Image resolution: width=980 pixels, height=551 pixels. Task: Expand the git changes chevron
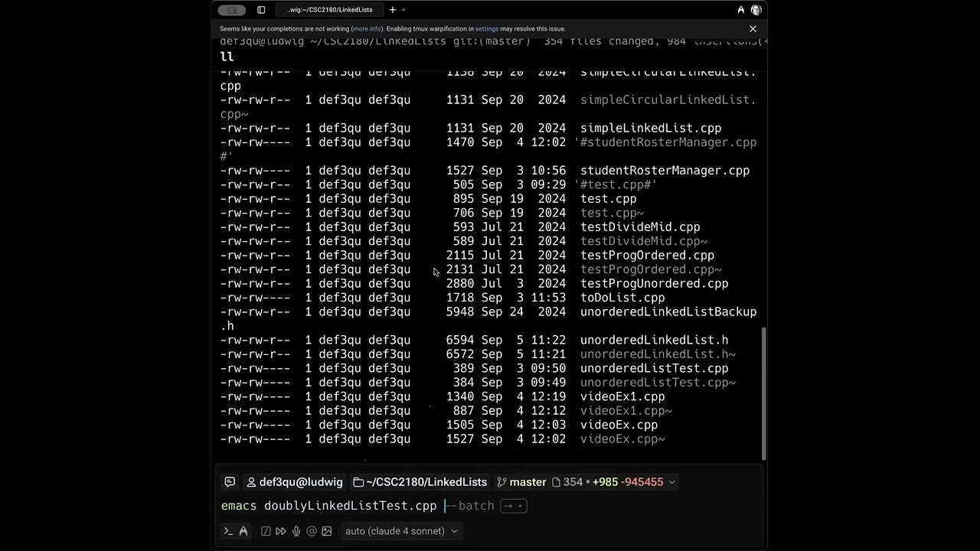[x=672, y=482]
